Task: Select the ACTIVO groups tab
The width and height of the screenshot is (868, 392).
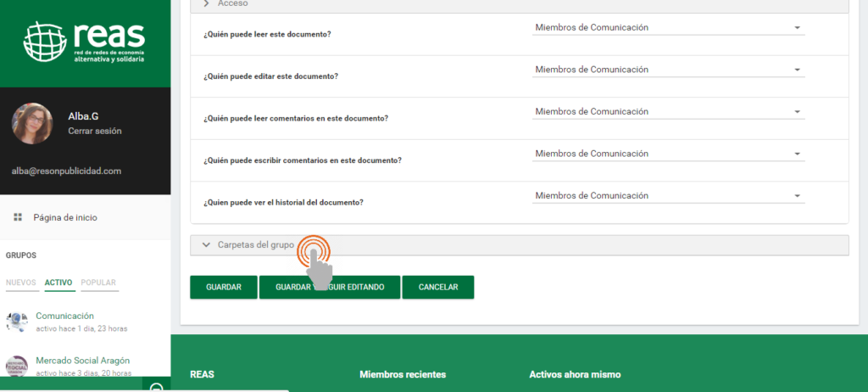Action: coord(58,283)
